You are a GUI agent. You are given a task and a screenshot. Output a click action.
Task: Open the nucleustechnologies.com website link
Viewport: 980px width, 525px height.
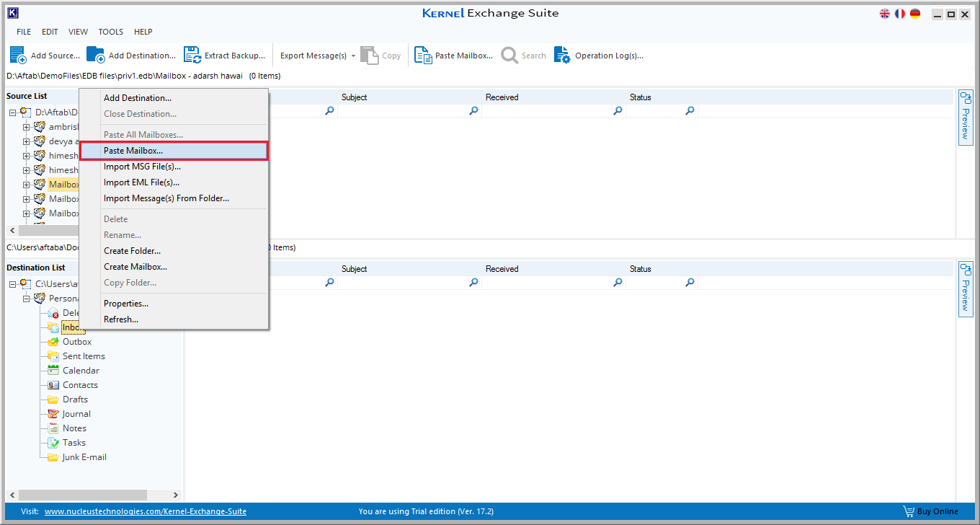[146, 511]
